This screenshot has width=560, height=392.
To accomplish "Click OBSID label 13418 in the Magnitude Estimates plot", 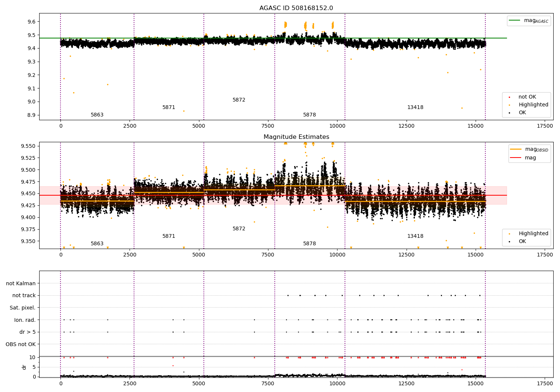I will (x=415, y=236).
